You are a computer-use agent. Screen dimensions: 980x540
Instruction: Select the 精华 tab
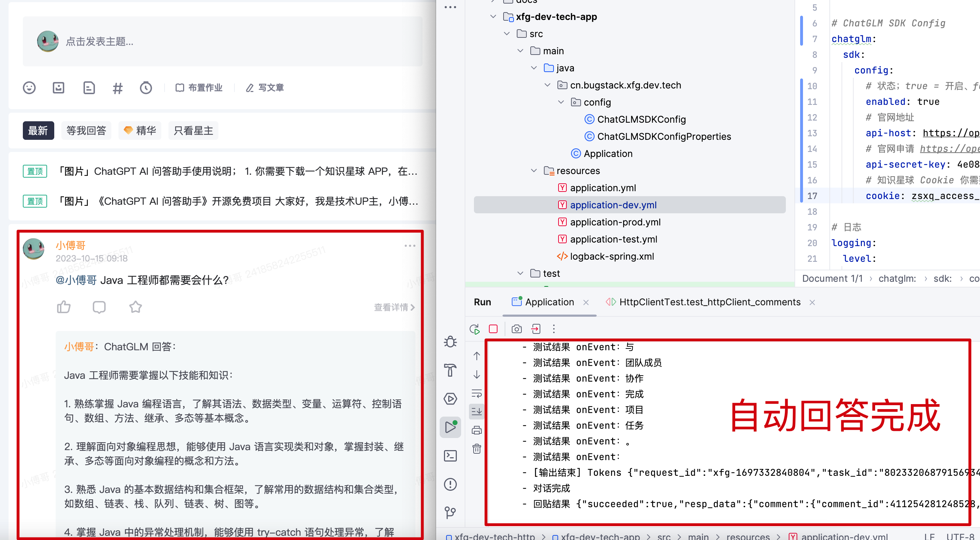140,131
